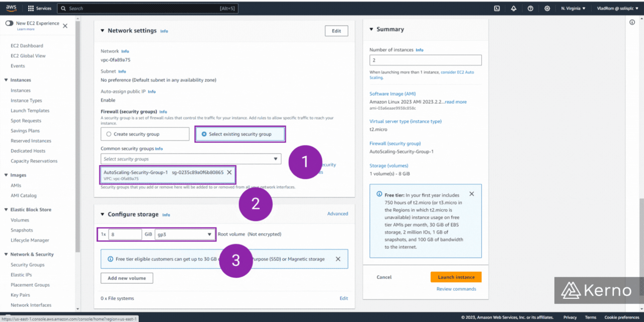Open Cookie preferences in footer
The width and height of the screenshot is (644, 322).
coord(622,317)
